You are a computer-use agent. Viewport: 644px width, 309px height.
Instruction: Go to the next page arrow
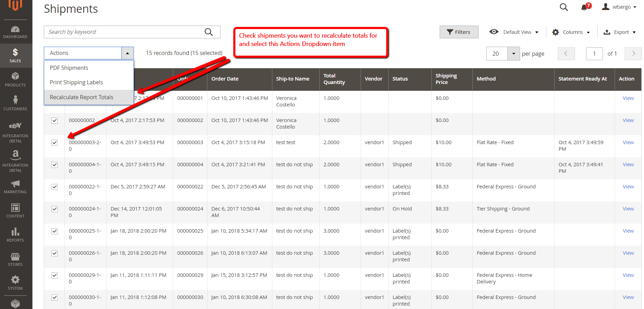[633, 54]
